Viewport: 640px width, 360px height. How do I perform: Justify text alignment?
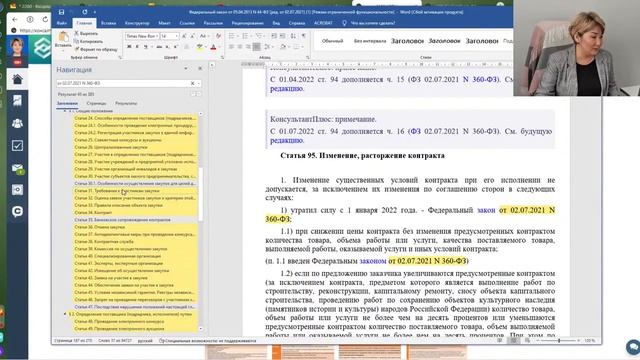[256, 47]
